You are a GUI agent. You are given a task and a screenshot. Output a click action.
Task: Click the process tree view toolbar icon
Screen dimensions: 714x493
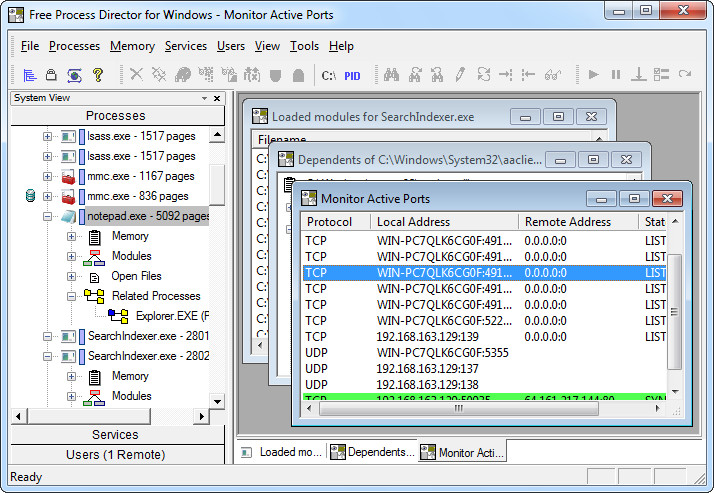point(30,75)
